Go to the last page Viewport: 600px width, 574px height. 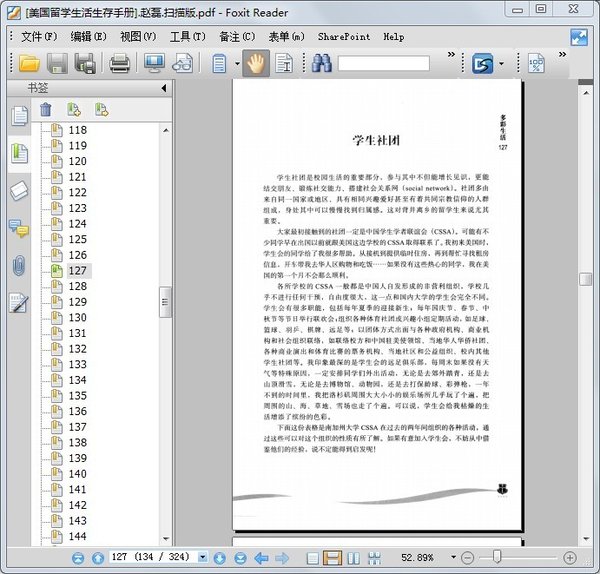(x=240, y=558)
